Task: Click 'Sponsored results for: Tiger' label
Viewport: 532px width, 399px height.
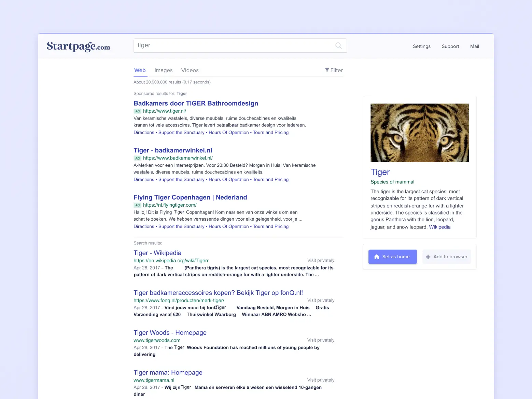Action: click(x=160, y=94)
